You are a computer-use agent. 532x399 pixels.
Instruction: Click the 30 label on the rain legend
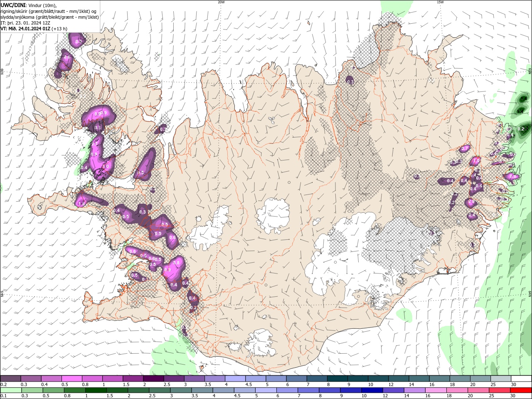[x=513, y=396]
